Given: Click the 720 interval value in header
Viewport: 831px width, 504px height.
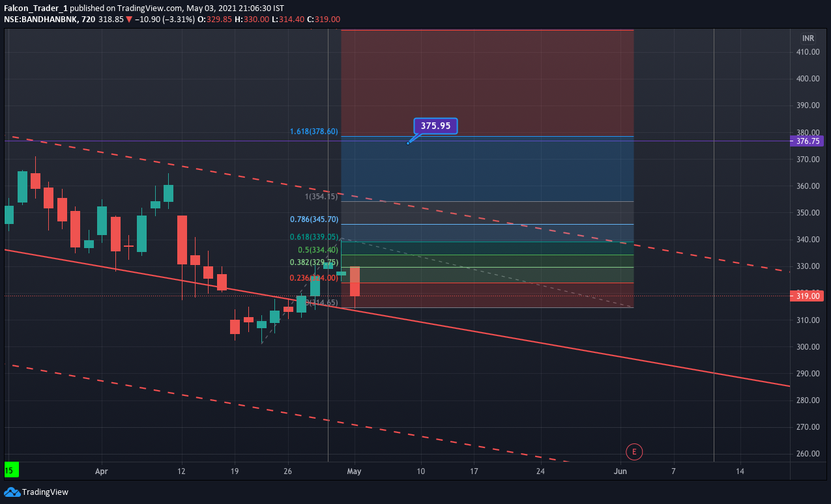Looking at the screenshot, I should tap(89, 20).
